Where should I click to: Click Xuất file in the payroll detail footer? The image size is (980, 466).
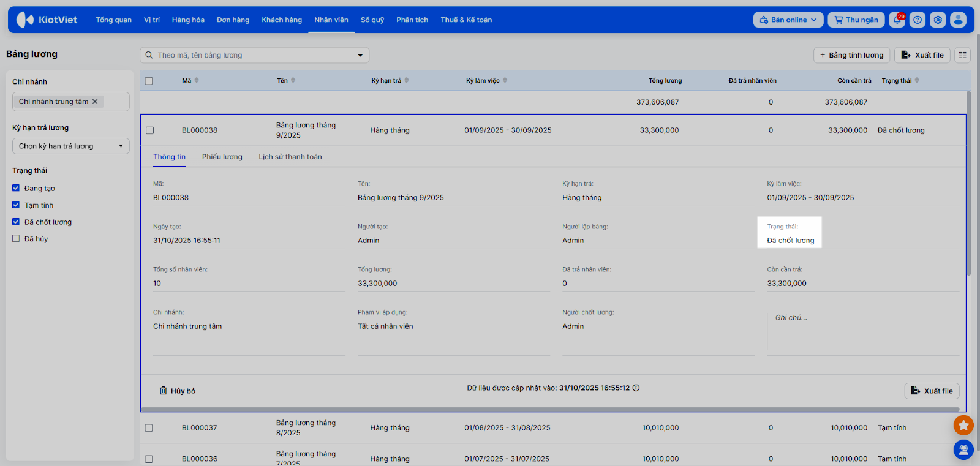(x=932, y=391)
